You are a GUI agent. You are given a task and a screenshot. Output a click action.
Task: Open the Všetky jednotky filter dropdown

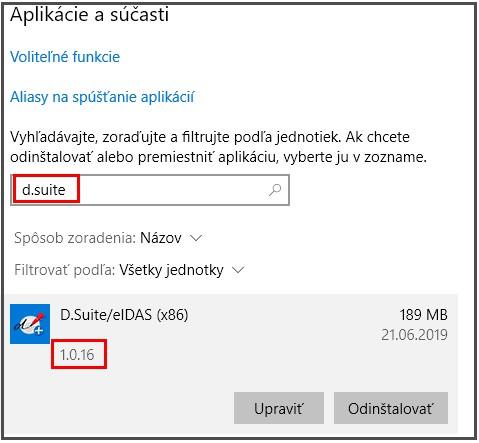pyautogui.click(x=171, y=270)
